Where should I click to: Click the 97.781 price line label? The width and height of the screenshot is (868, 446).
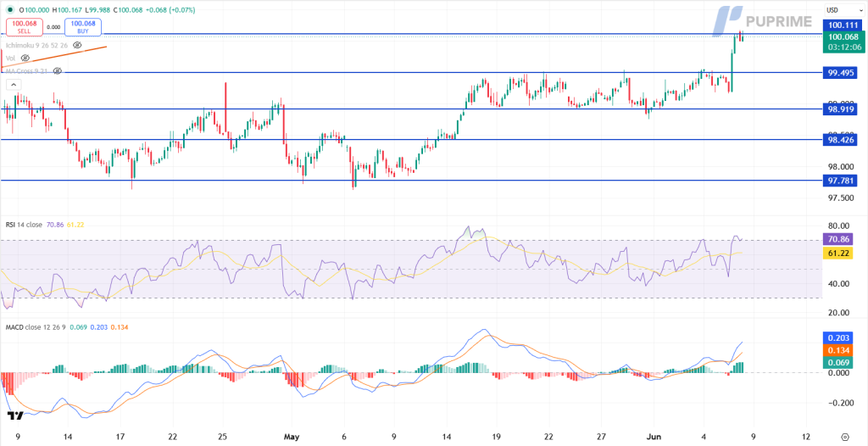click(840, 181)
